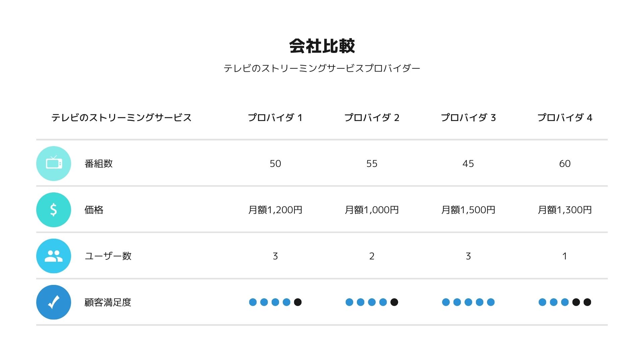Image resolution: width=644 pixels, height=362 pixels.
Task: Click the TV icon beside 番組数
Action: [x=54, y=164]
